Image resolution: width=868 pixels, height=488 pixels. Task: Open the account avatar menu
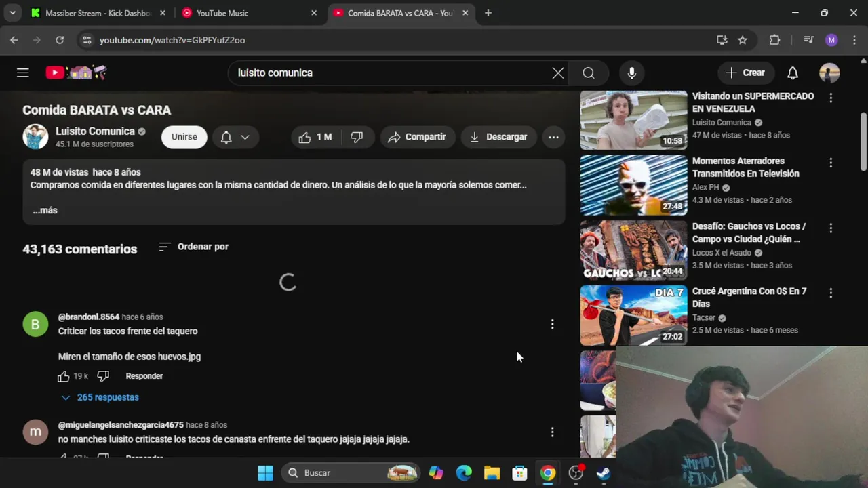829,73
